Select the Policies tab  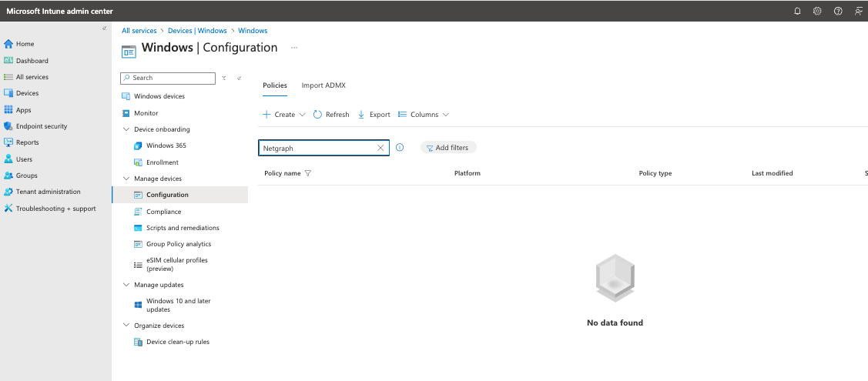tap(274, 85)
